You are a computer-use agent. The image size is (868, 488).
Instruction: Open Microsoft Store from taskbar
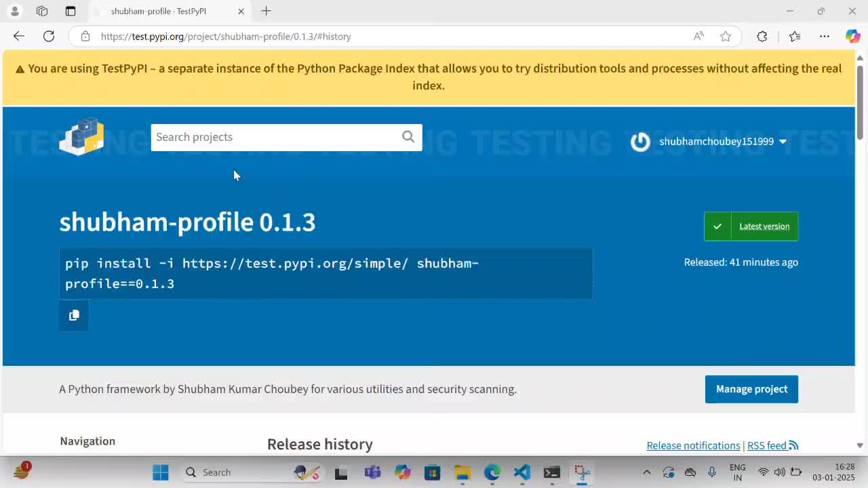pos(432,472)
